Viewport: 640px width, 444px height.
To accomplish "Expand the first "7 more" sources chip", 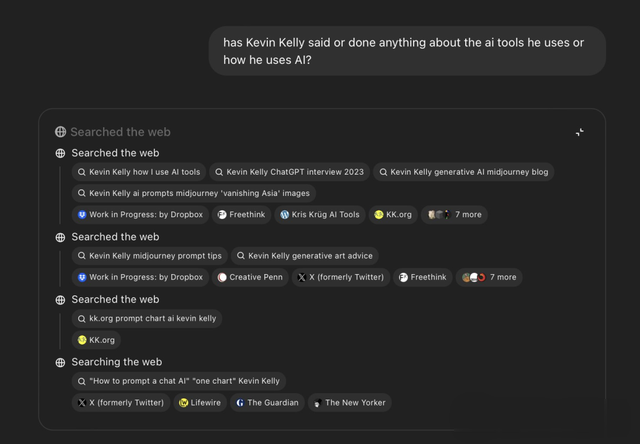I will 454,215.
